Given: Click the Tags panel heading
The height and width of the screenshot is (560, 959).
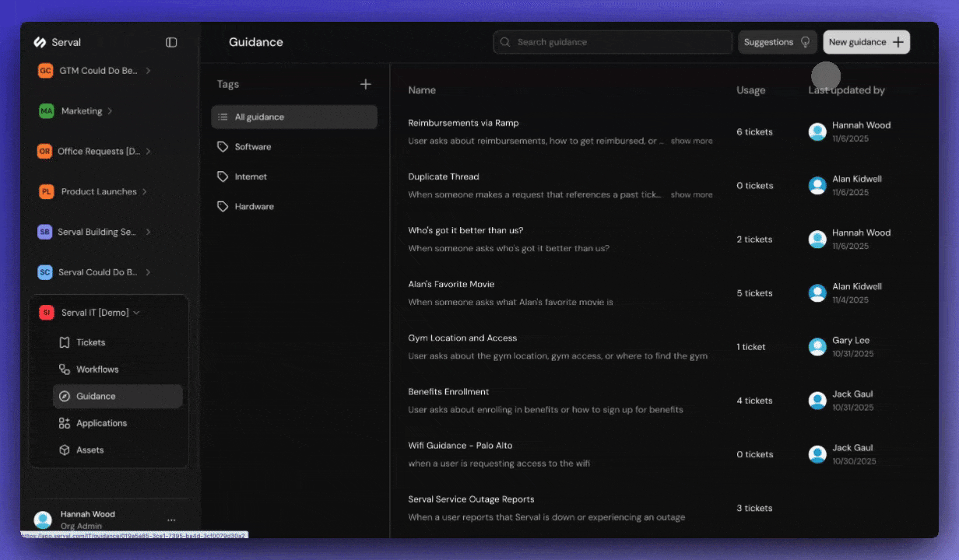Looking at the screenshot, I should click(x=228, y=84).
